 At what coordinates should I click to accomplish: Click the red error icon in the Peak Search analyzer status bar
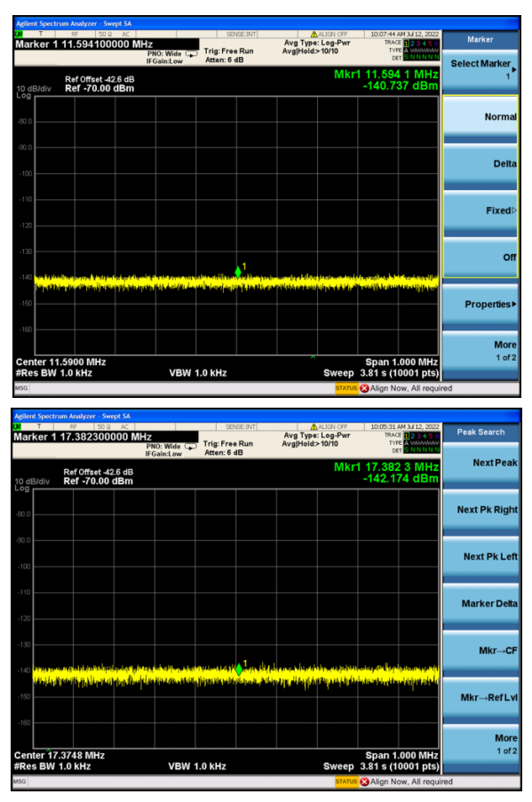click(x=364, y=782)
